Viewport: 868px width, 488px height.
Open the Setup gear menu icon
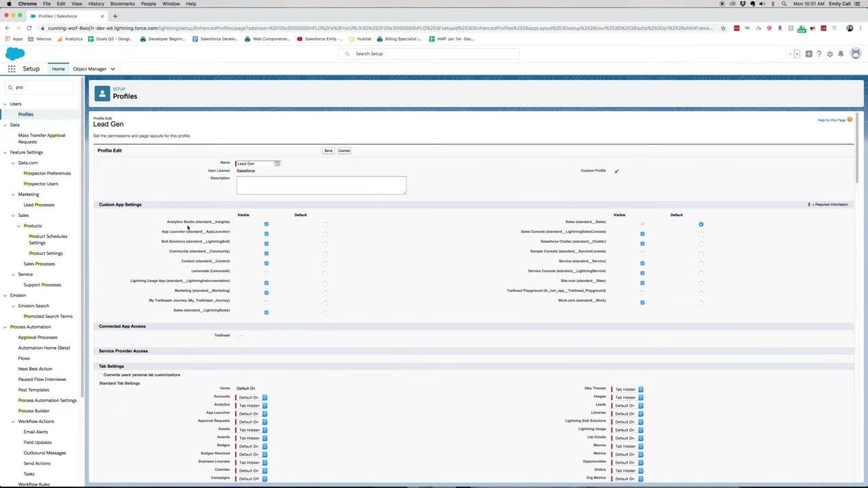pyautogui.click(x=830, y=54)
